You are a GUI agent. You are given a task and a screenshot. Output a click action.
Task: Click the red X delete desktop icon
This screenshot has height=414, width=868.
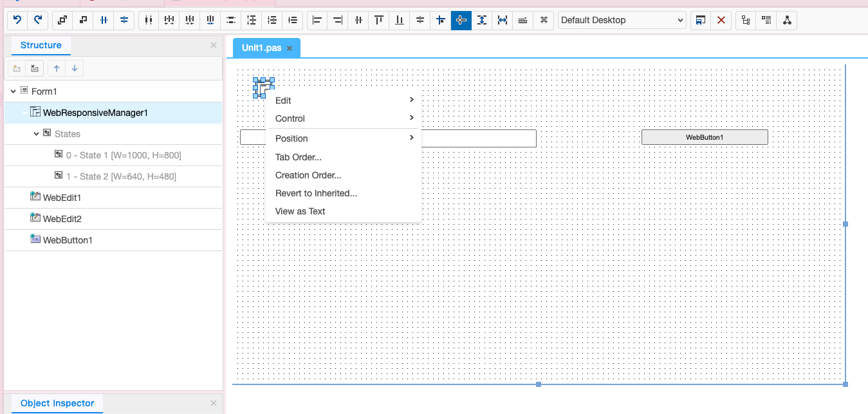pyautogui.click(x=721, y=20)
